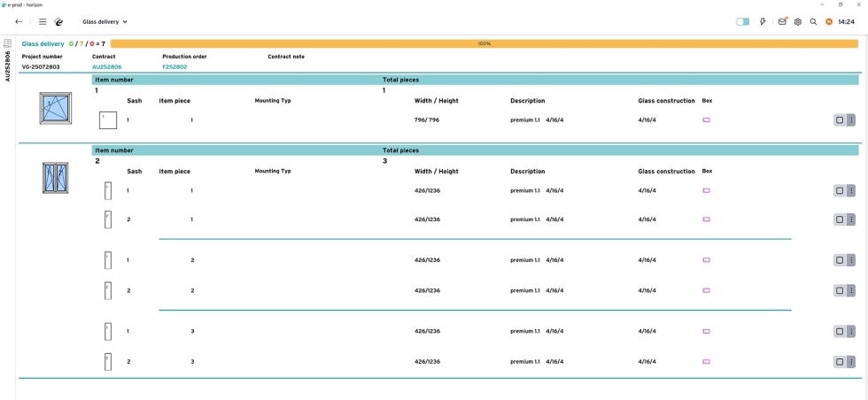Open production order link F252802
Viewport: 868px width, 400px height.
tap(174, 67)
